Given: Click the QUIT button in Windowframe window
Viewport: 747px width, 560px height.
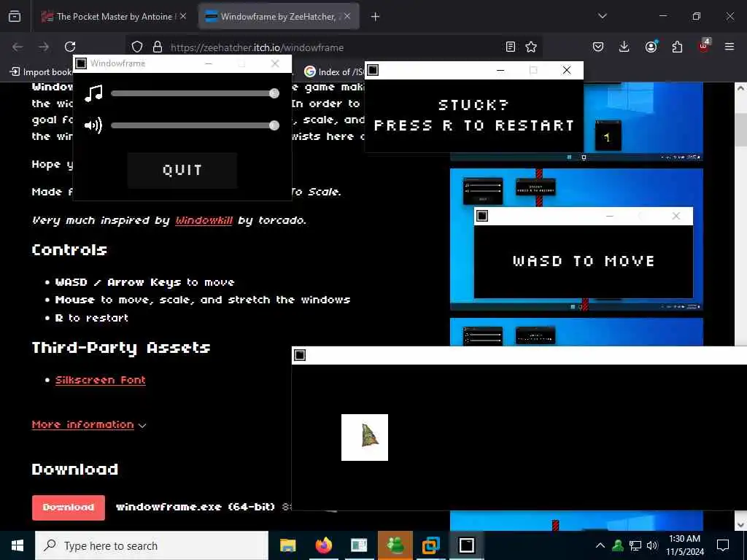Looking at the screenshot, I should [182, 170].
